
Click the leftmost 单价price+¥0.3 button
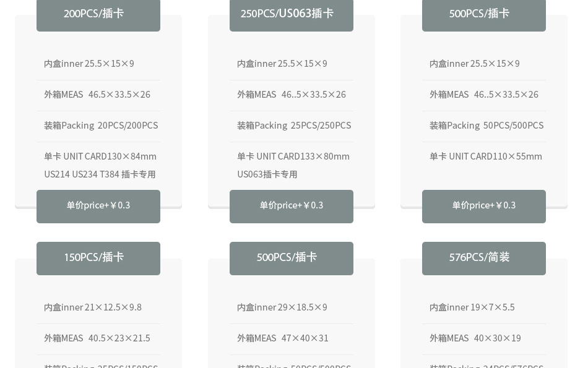(98, 205)
